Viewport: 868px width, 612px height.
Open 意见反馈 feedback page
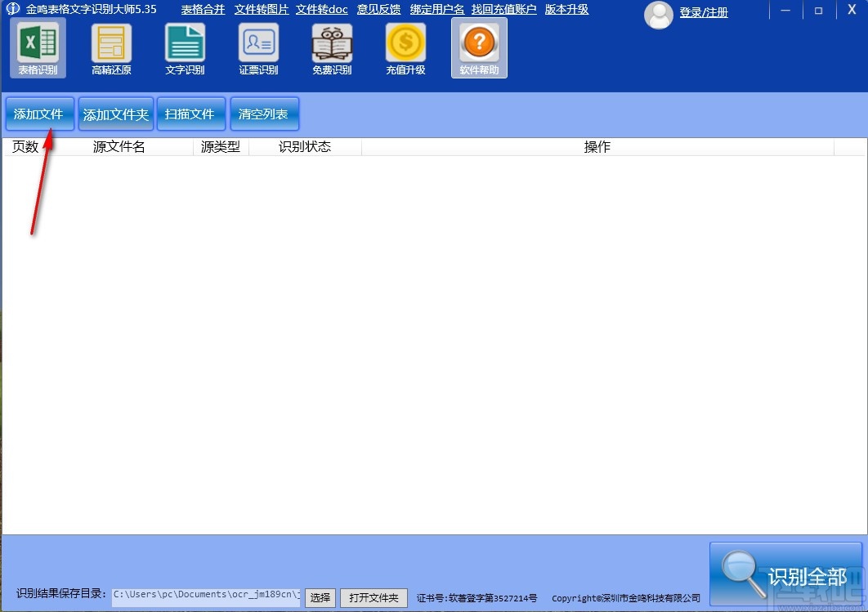pos(378,9)
